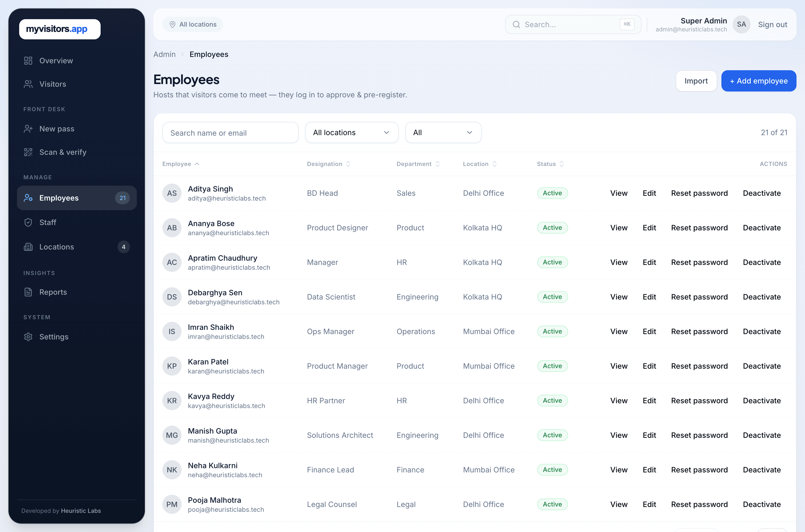The width and height of the screenshot is (805, 532).
Task: Click the AB avatar for Ananya Bose
Action: point(172,228)
